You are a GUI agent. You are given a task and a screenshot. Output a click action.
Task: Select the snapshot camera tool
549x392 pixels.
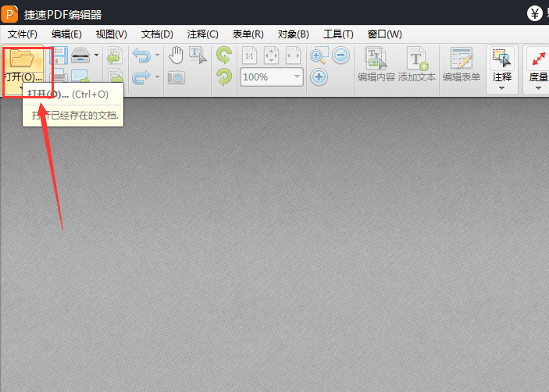(x=176, y=77)
